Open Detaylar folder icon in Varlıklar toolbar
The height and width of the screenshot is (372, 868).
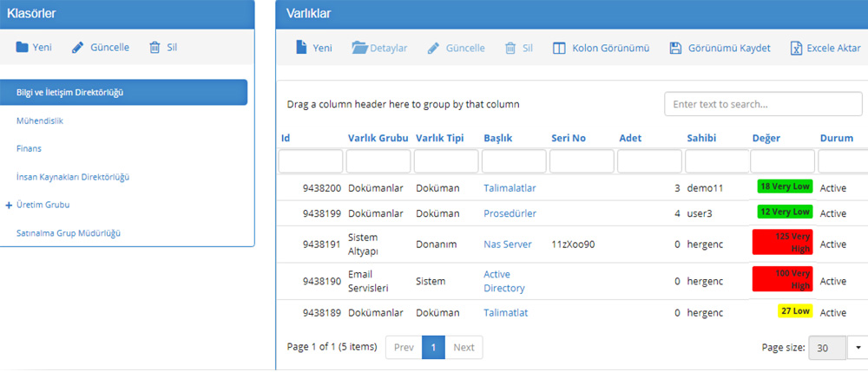coord(359,48)
